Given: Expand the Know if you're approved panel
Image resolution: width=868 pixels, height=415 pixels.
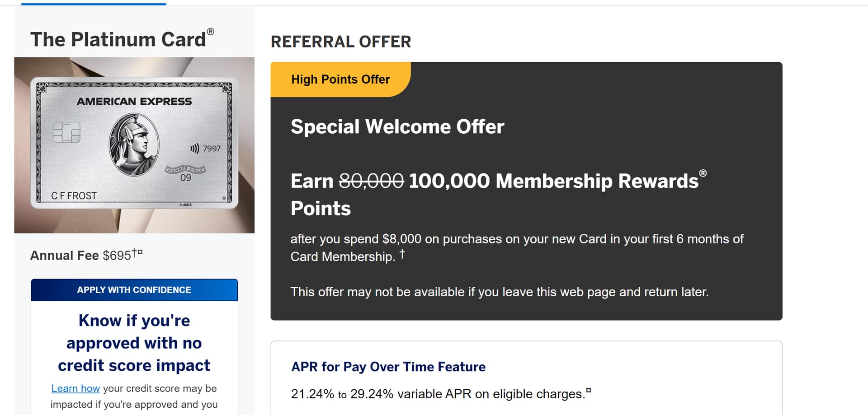Looking at the screenshot, I should pyautogui.click(x=134, y=343).
